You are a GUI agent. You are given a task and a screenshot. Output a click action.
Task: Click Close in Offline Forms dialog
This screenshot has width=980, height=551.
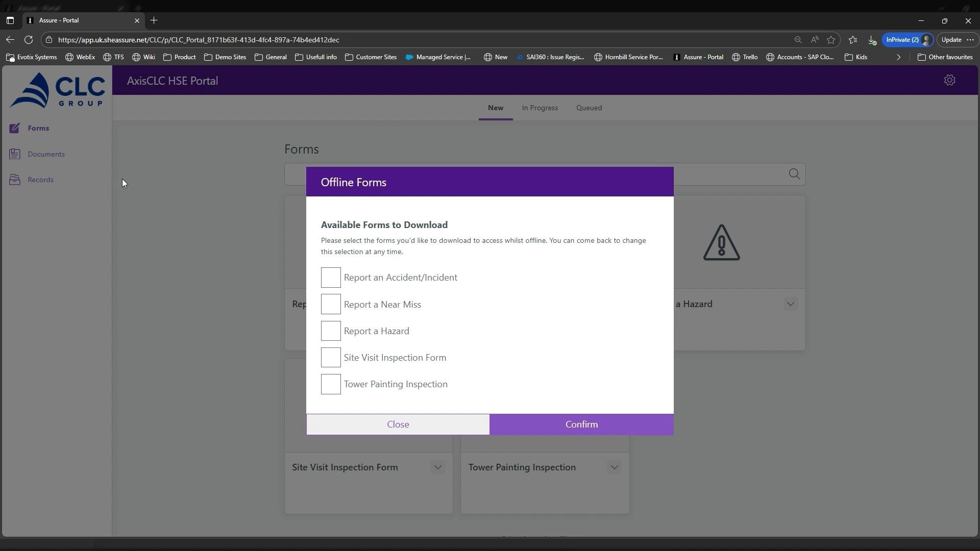[x=398, y=424]
